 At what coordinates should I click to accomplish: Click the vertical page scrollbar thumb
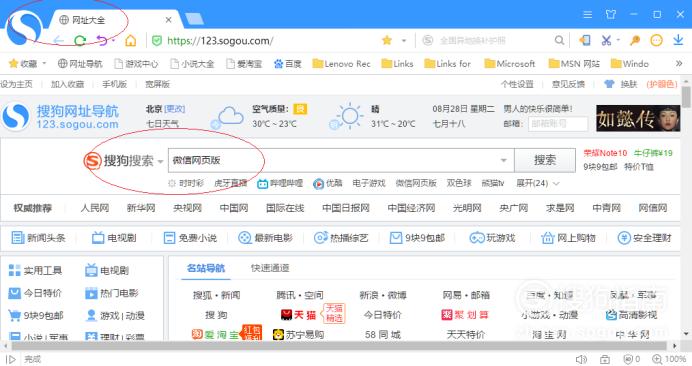[686, 97]
